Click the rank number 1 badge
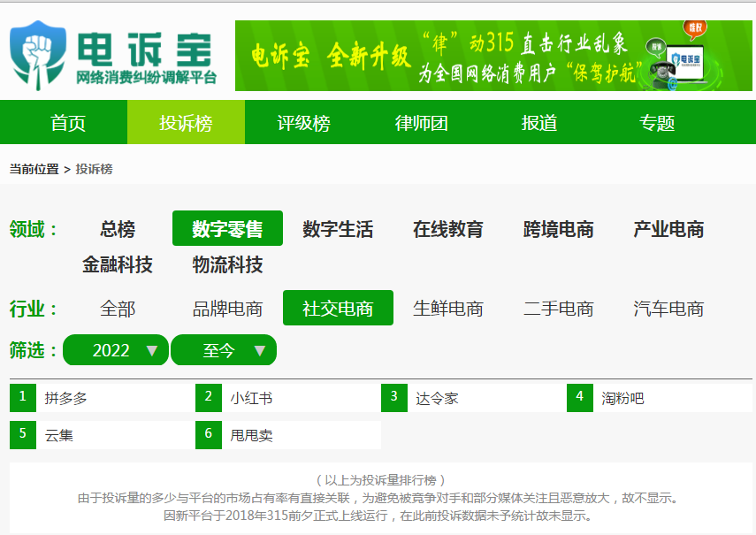 23,398
